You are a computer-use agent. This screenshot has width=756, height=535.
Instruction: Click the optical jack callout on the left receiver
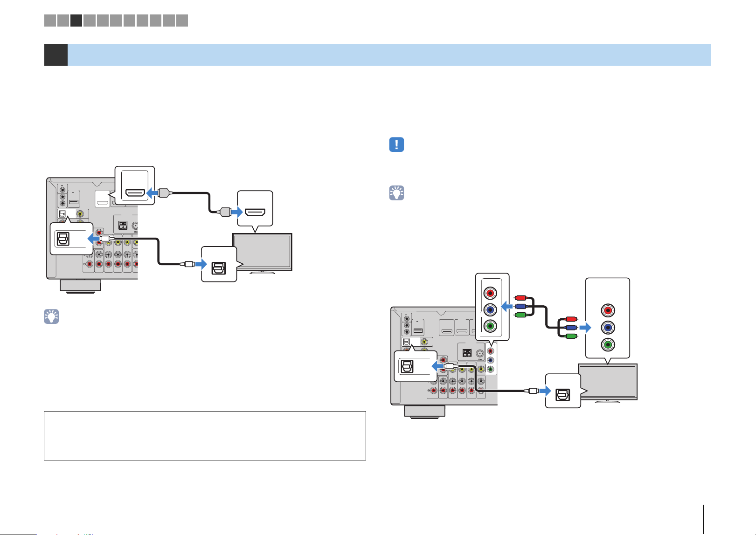click(71, 239)
